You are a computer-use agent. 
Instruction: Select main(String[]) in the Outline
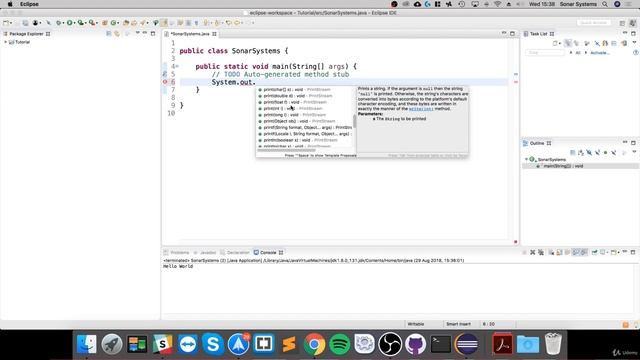click(580, 166)
